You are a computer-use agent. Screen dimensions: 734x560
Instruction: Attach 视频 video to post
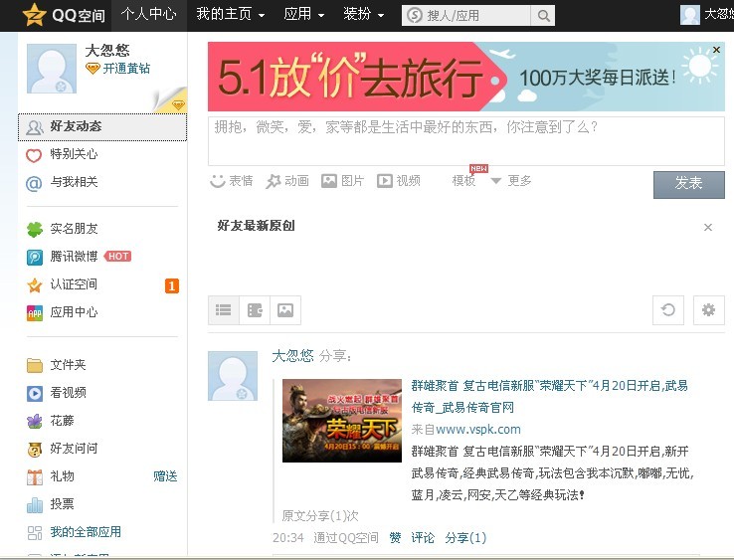pos(399,181)
